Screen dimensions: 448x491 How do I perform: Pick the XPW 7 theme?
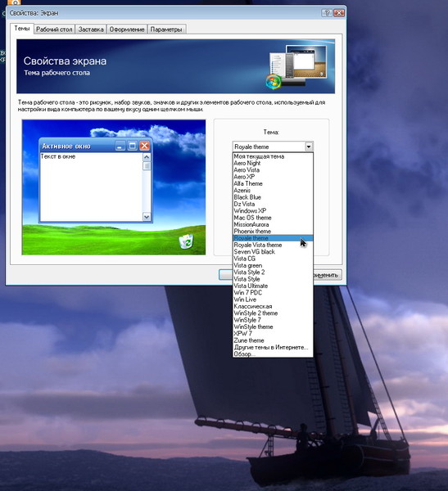tap(273, 334)
